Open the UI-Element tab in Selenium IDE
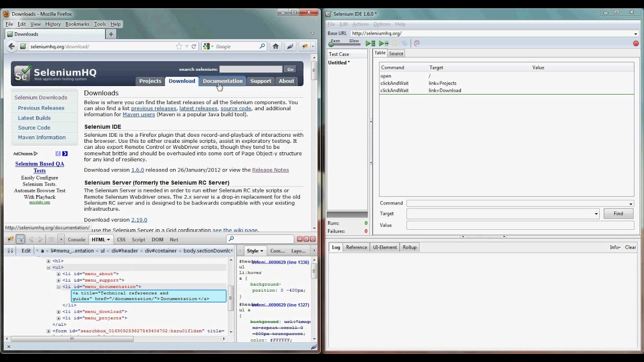 tap(385, 247)
